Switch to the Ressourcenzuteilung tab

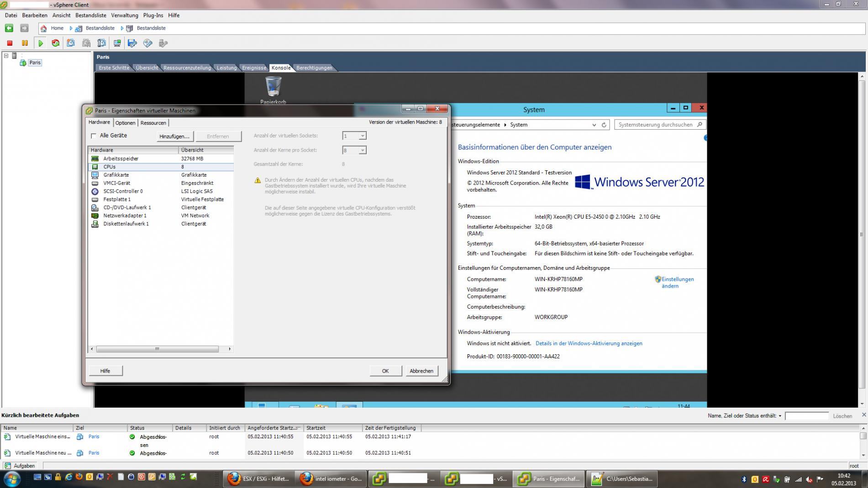pyautogui.click(x=187, y=68)
